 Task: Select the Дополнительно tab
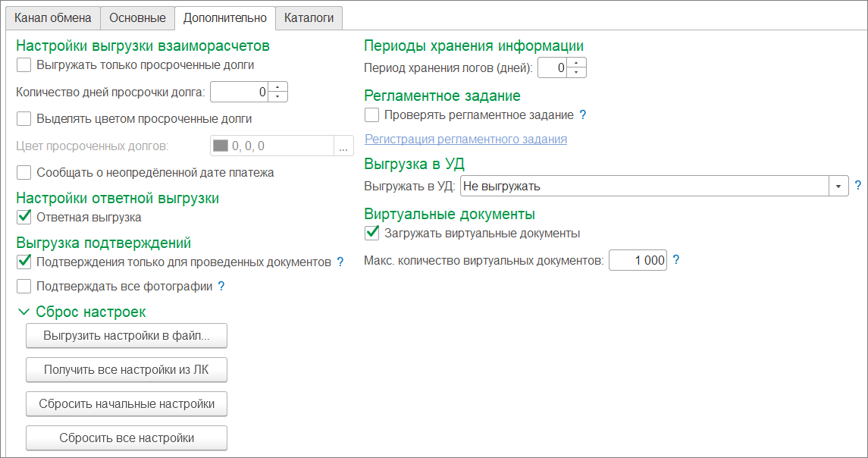click(x=224, y=17)
